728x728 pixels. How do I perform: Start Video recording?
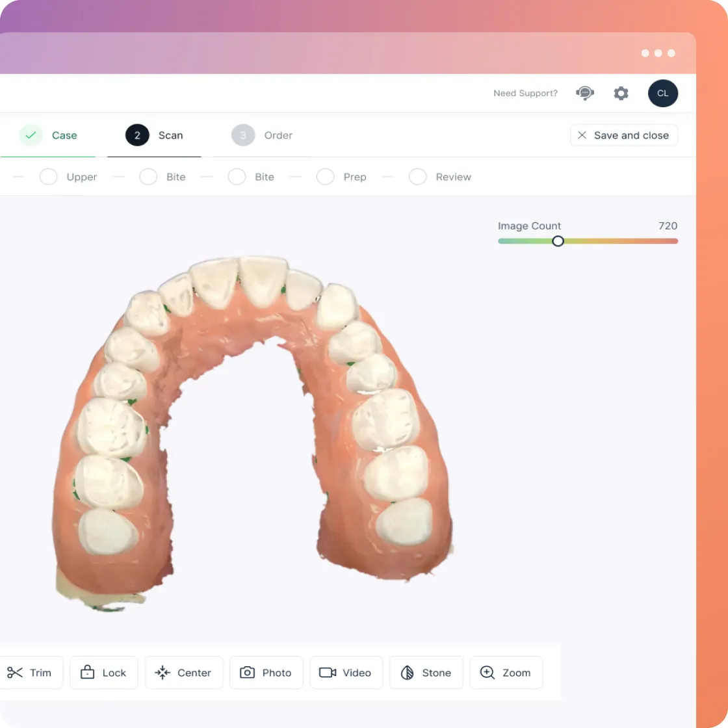(x=346, y=672)
